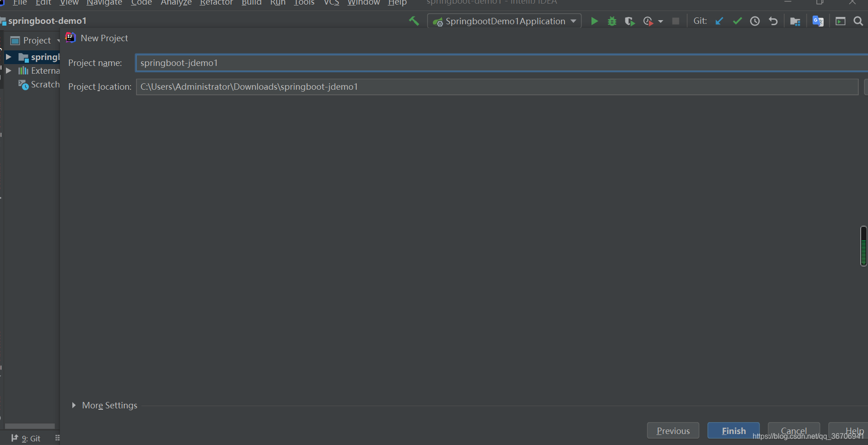Click the Stop square icon
This screenshot has width=868, height=445.
[x=676, y=21]
